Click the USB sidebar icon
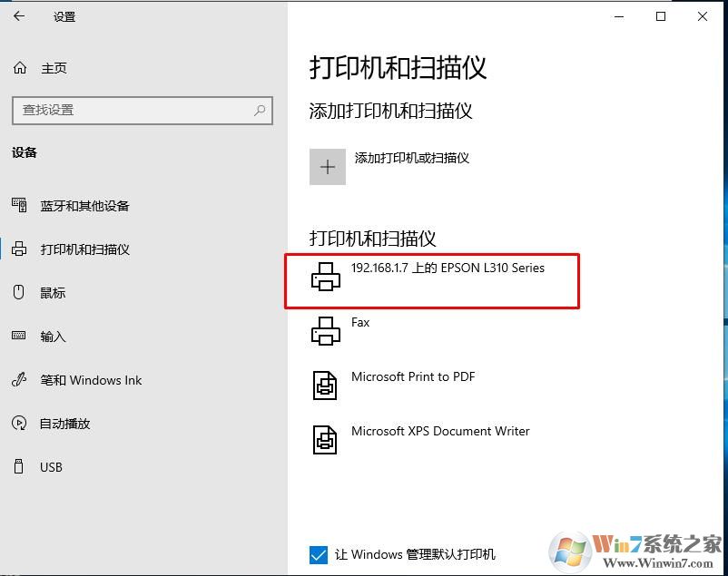Screen dimensions: 728x576 (18, 466)
